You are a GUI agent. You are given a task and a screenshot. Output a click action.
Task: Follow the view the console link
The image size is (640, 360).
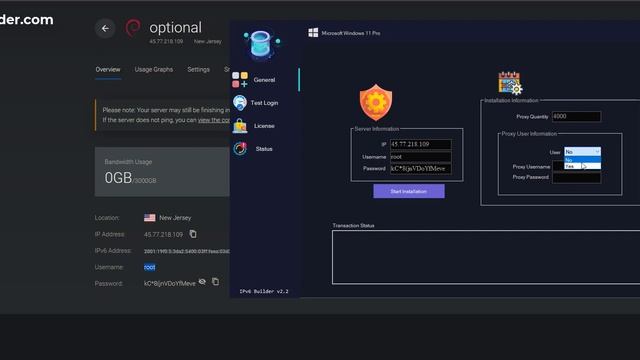pos(213,120)
